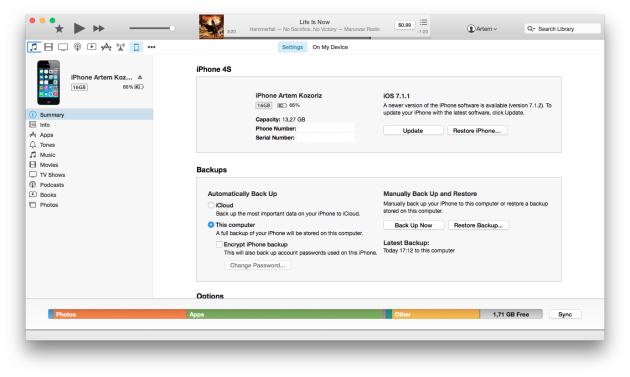Select Podcasts in the sidebar
This screenshot has height=377, width=630.
(90, 185)
